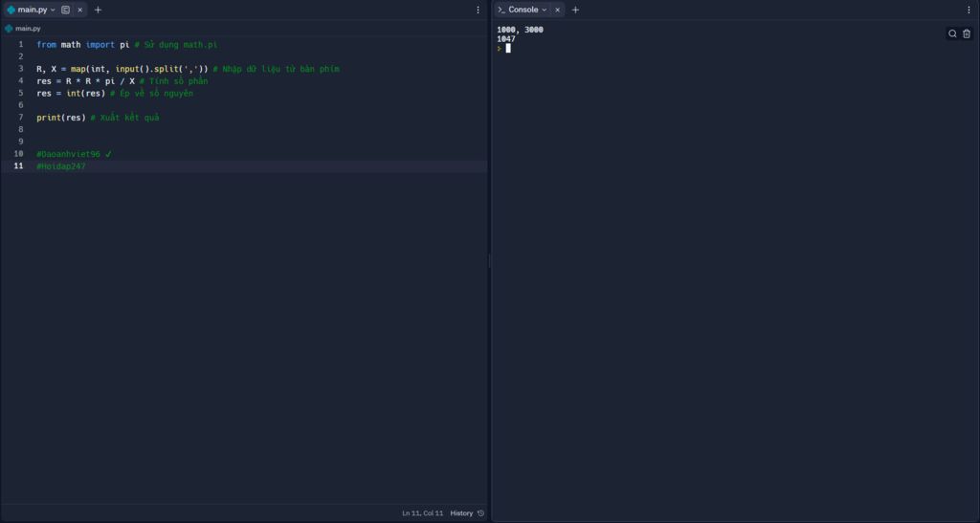The width and height of the screenshot is (980, 523).
Task: Click line number 3 in gutter
Action: coord(21,69)
